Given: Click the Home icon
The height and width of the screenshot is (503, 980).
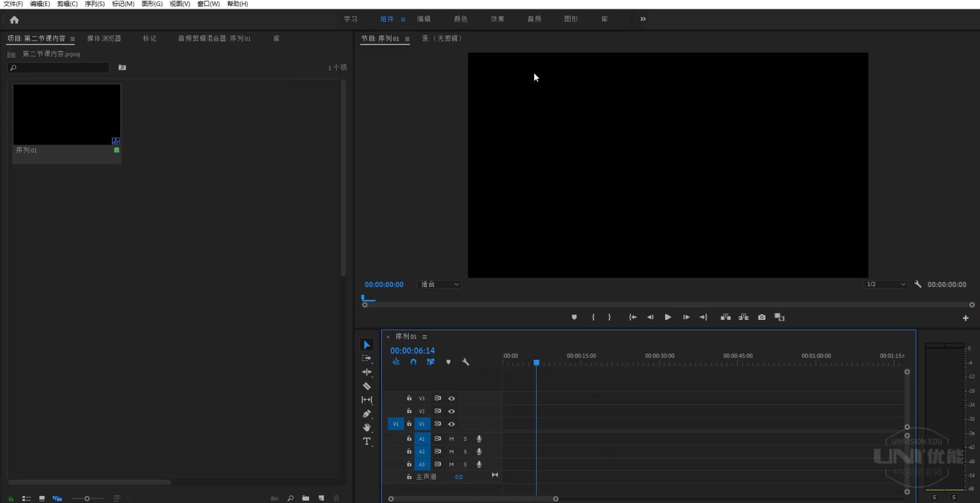Looking at the screenshot, I should (x=14, y=19).
